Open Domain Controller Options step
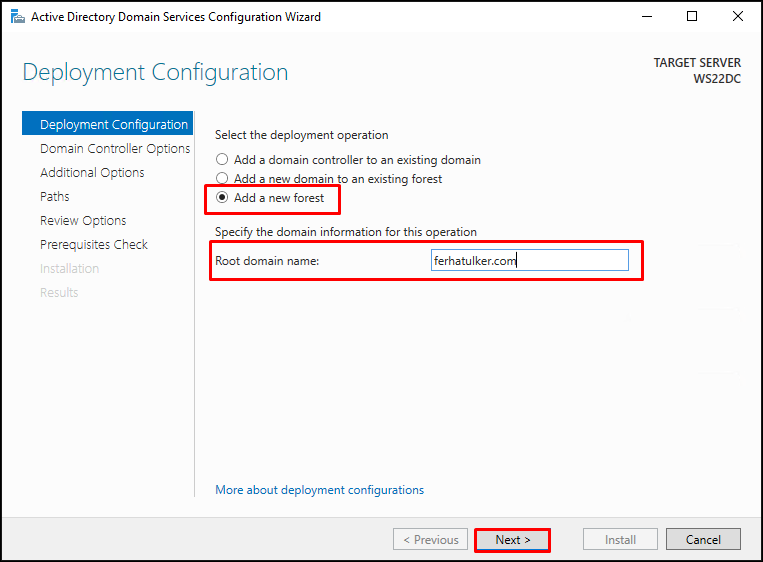This screenshot has width=763, height=562. pos(115,148)
